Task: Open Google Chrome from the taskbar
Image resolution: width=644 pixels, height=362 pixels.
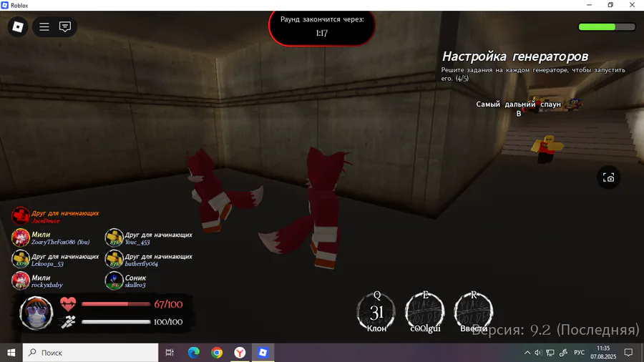Action: [x=217, y=353]
